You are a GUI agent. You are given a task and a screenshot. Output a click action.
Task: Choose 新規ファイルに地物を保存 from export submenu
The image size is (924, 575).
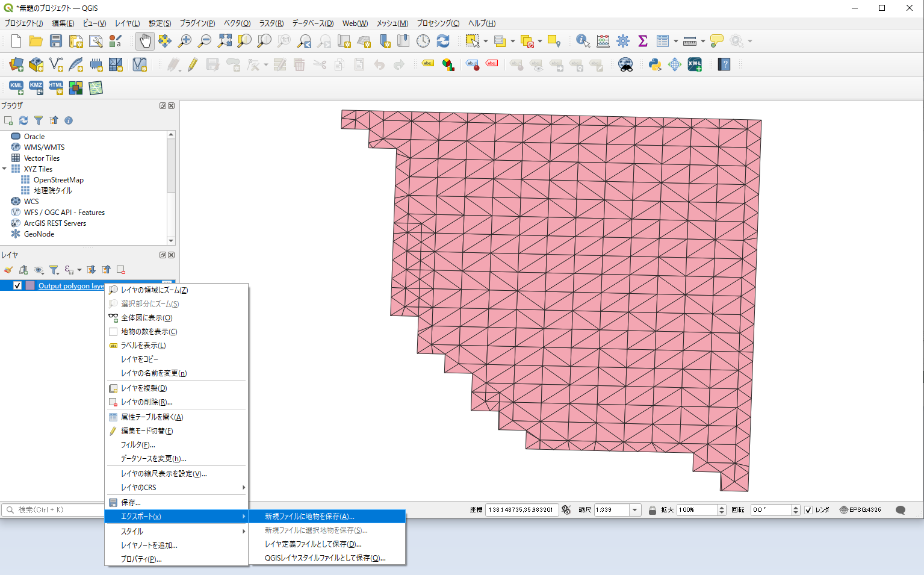pyautogui.click(x=309, y=517)
